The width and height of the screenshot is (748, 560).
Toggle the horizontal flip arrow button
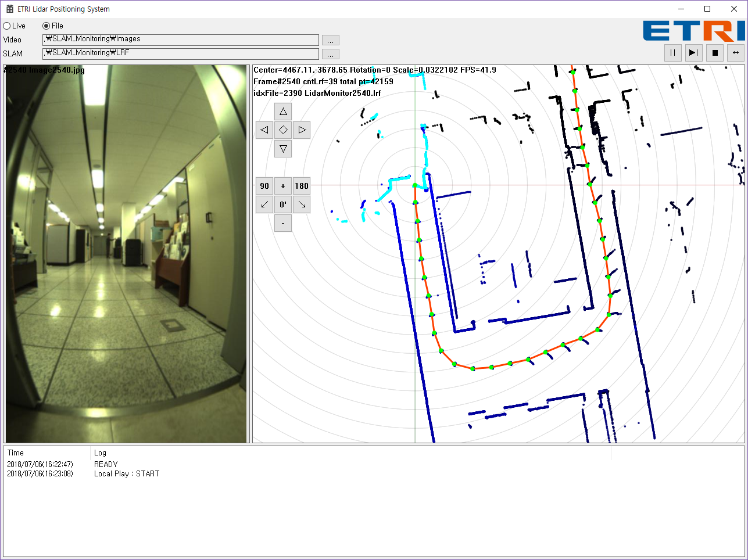[x=736, y=53]
